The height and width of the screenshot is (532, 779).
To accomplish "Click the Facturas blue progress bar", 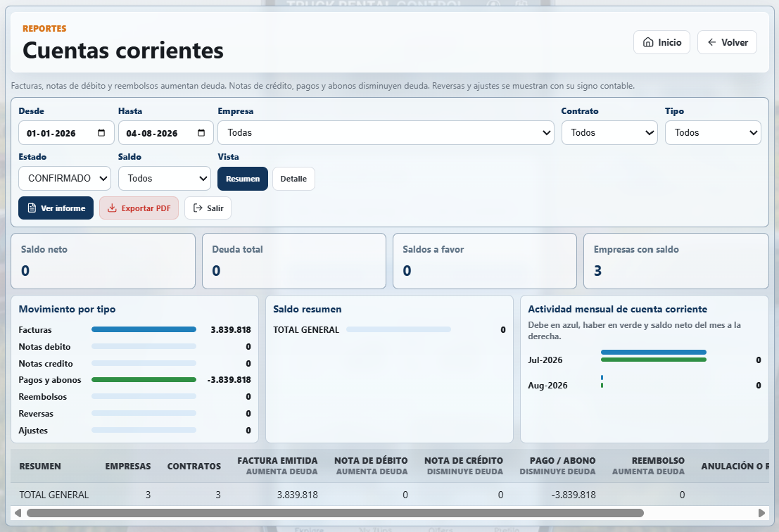I will point(144,329).
